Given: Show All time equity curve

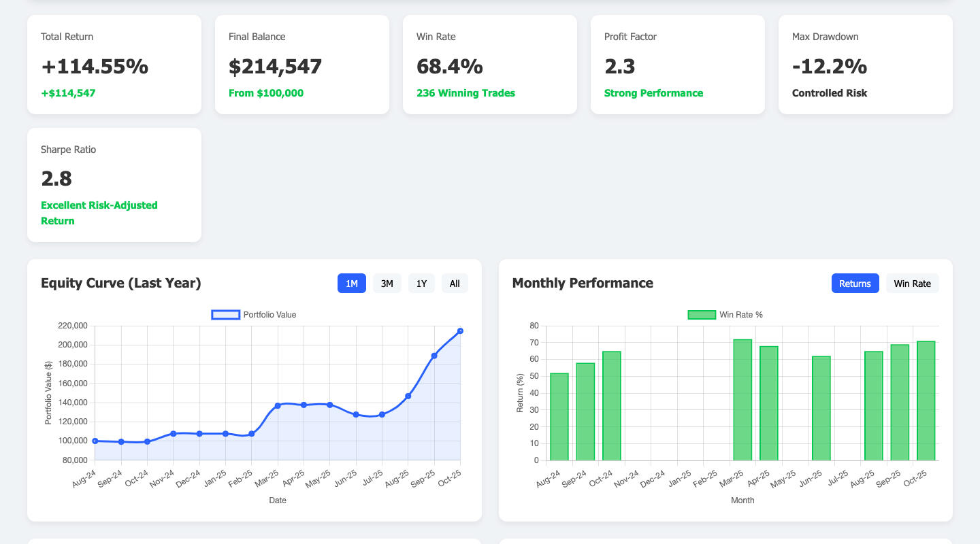Looking at the screenshot, I should pos(455,284).
